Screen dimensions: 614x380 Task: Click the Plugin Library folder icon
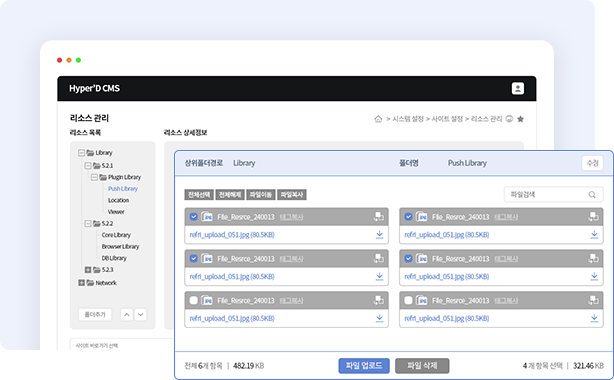click(x=103, y=177)
